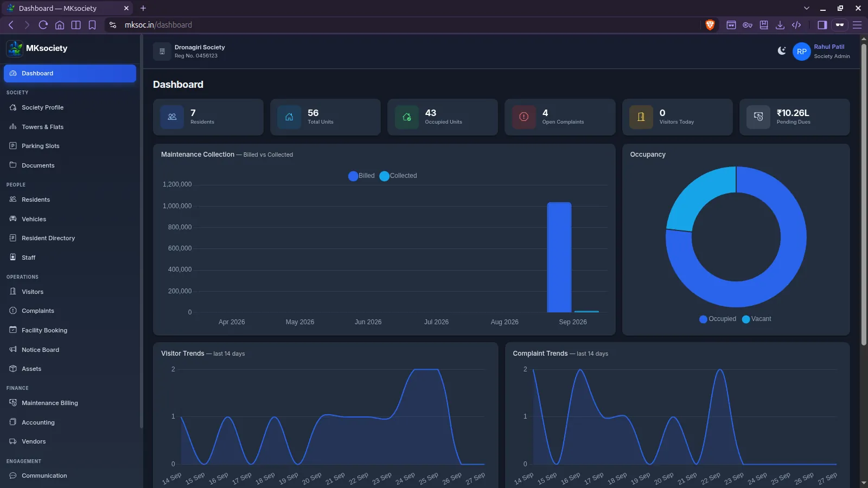Click the Maintenance Billing icon
Viewport: 868px width, 488px height.
pos(13,403)
